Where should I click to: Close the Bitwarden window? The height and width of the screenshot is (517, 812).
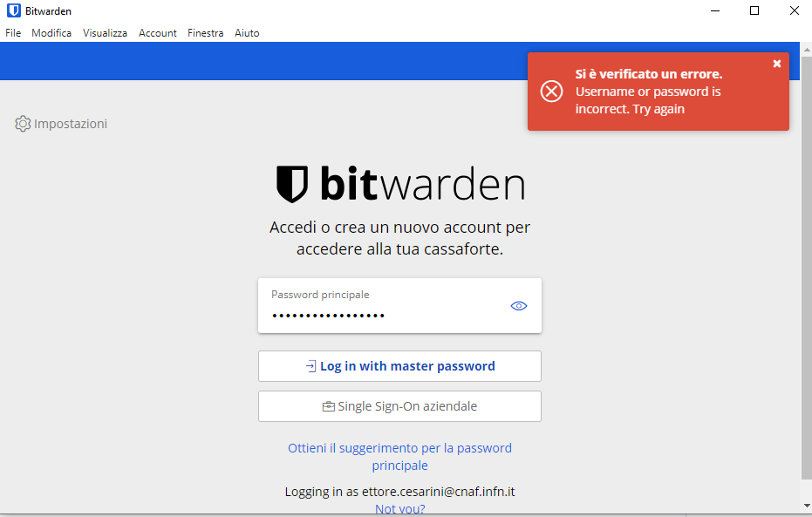(x=794, y=10)
